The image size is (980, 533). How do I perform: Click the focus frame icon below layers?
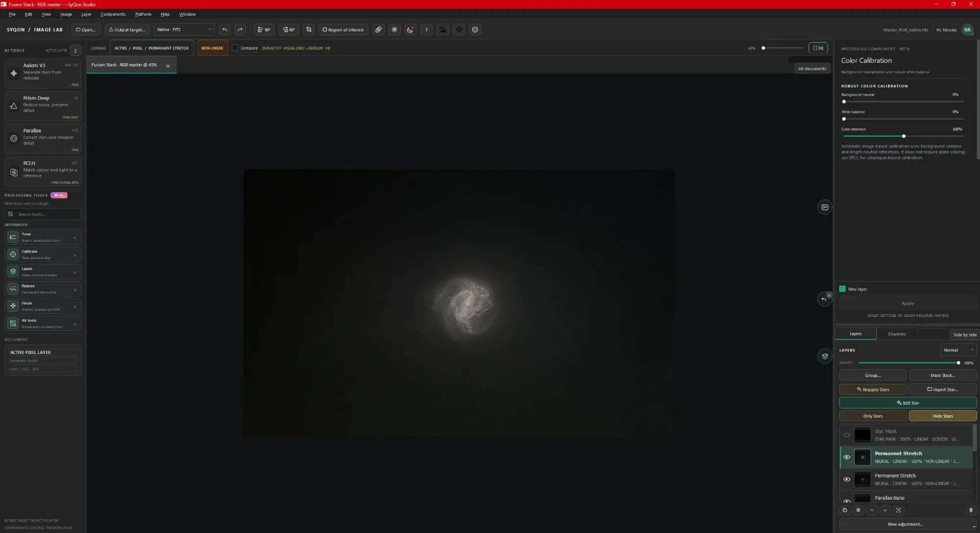click(x=898, y=510)
